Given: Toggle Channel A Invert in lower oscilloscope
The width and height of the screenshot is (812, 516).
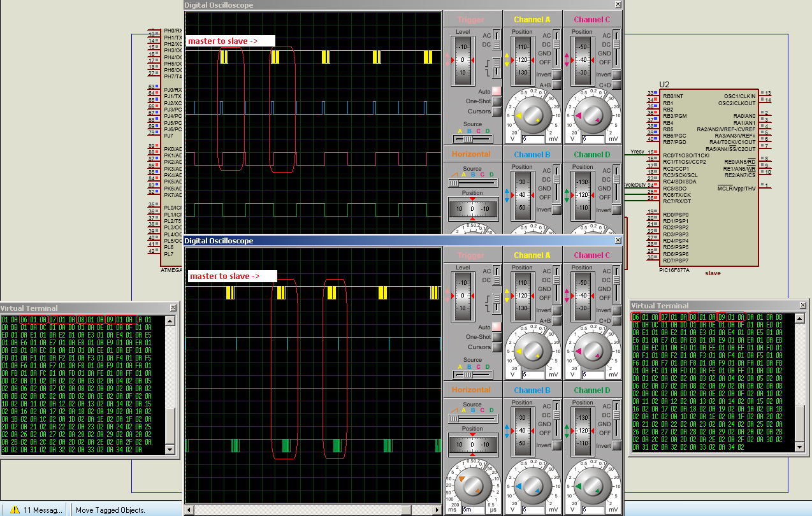Looking at the screenshot, I should 556,310.
